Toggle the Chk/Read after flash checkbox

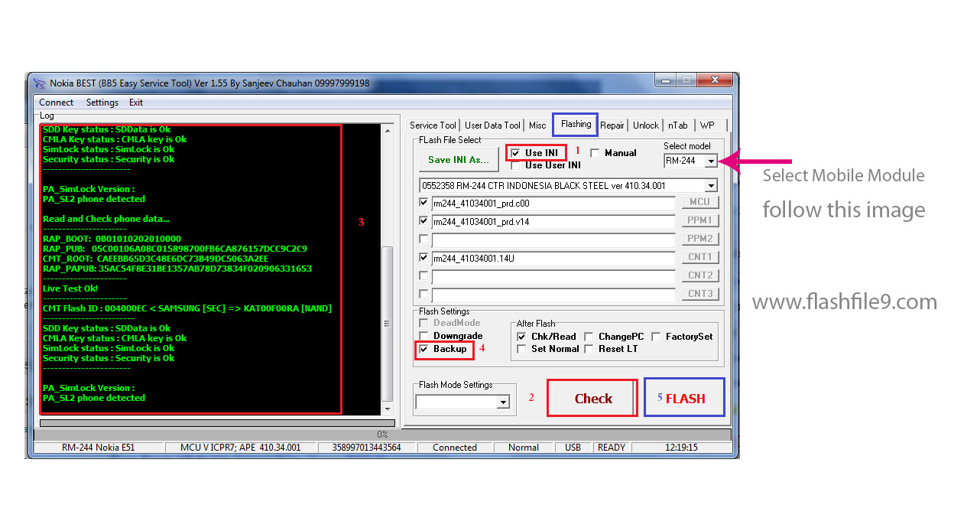(521, 337)
